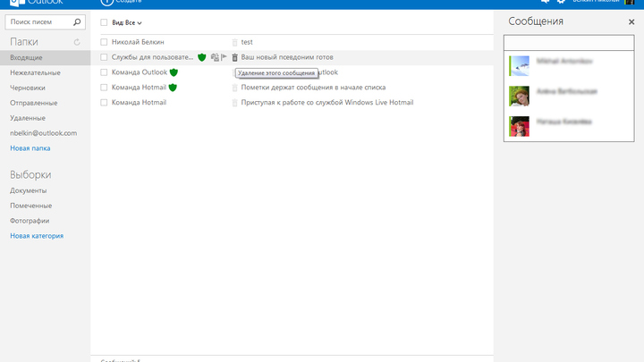Click sender Команда Hotmail in the Пометки держат row

[139, 88]
